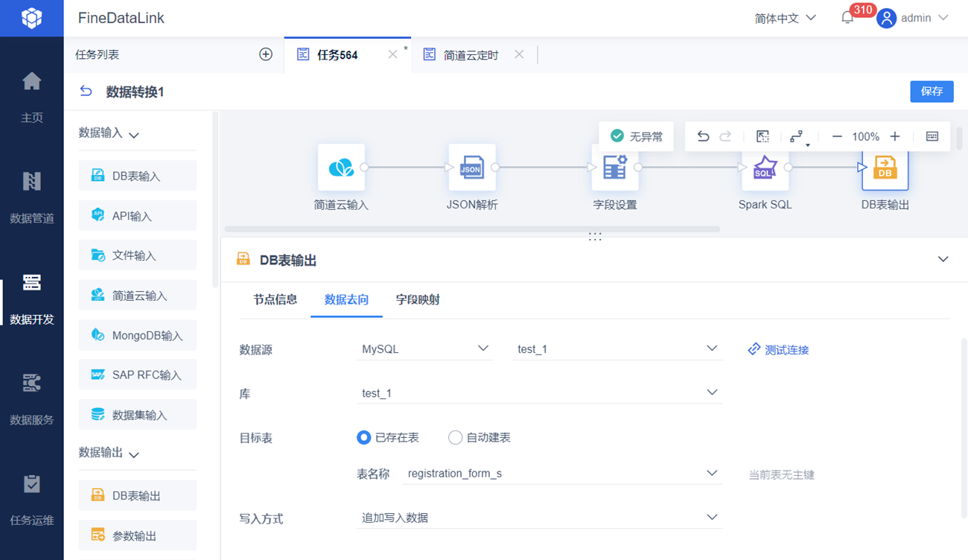Click the 数据转换1 title text
Viewport: 968px width, 560px height.
[x=135, y=92]
